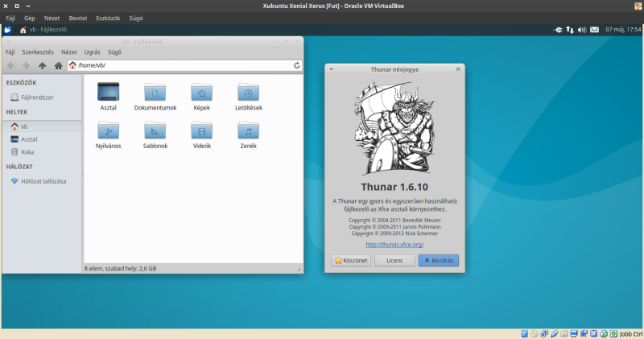Click the ESZKÖZÖK sidebar heading
The width and height of the screenshot is (644, 339).
click(x=22, y=83)
